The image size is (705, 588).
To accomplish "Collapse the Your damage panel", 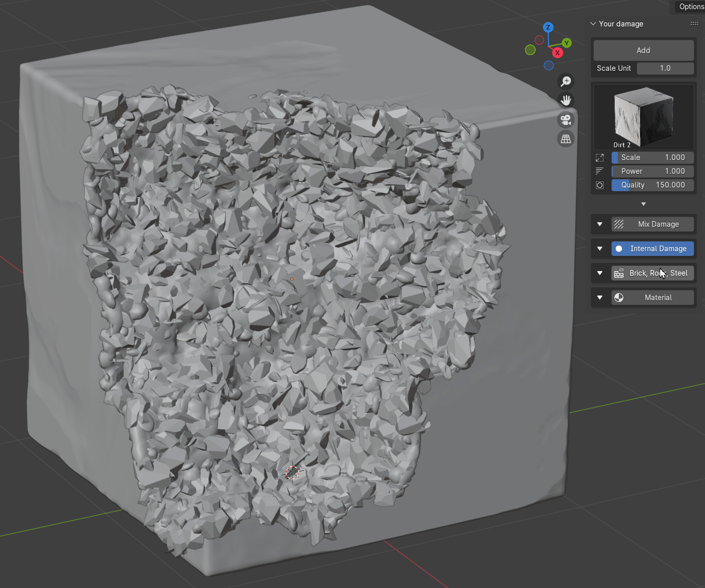I will [593, 24].
